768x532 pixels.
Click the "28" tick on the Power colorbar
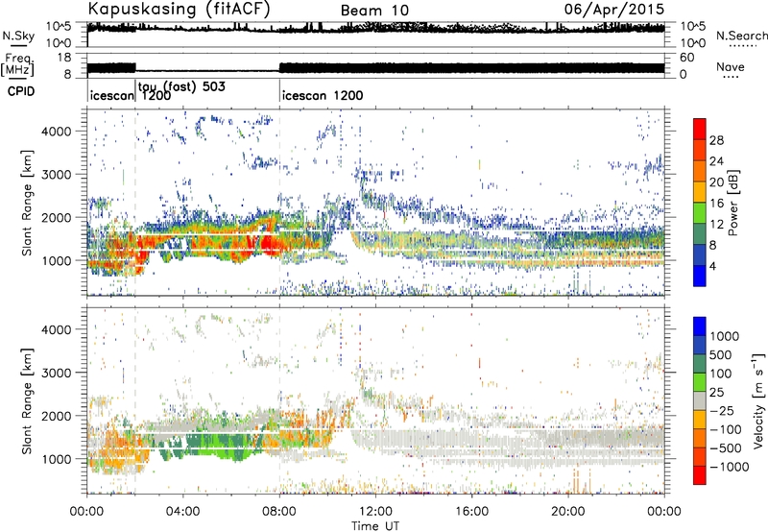716,140
